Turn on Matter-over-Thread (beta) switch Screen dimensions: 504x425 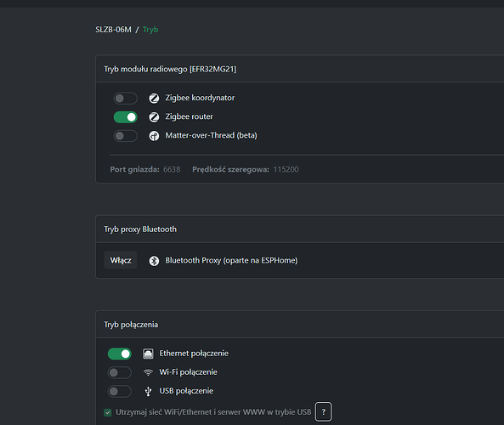point(125,136)
